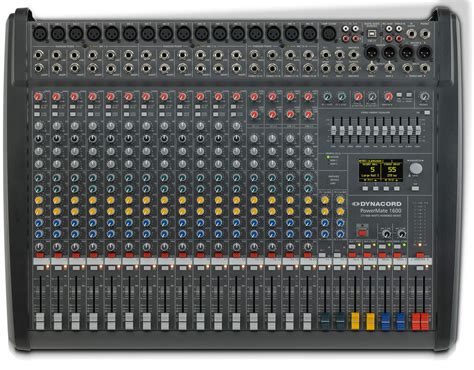
Task: Click the PowerMate 1600 label
Action: tap(381, 211)
